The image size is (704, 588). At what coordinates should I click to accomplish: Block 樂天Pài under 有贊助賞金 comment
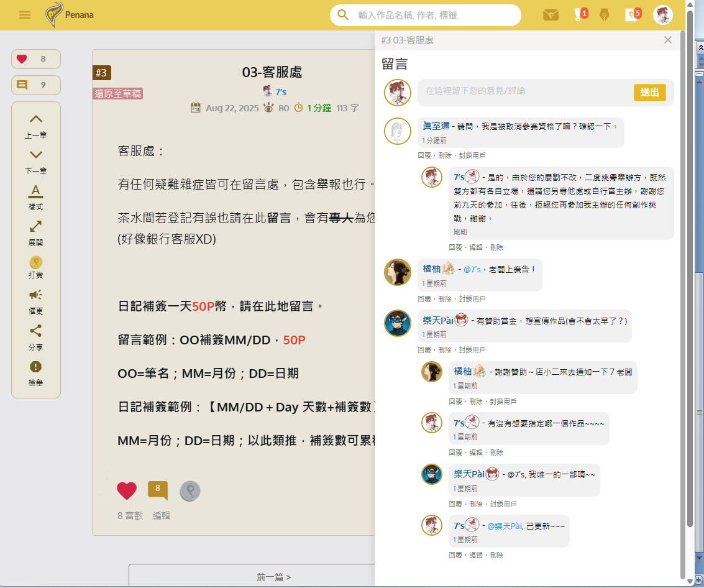[x=472, y=350]
